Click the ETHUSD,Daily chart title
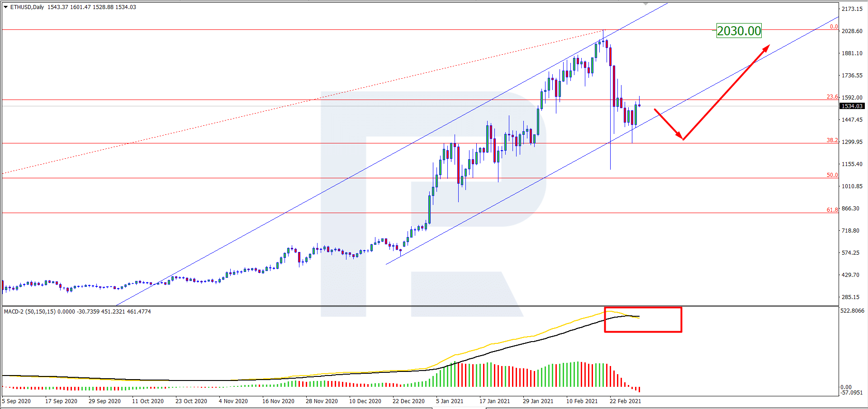868x409 pixels. (27, 7)
